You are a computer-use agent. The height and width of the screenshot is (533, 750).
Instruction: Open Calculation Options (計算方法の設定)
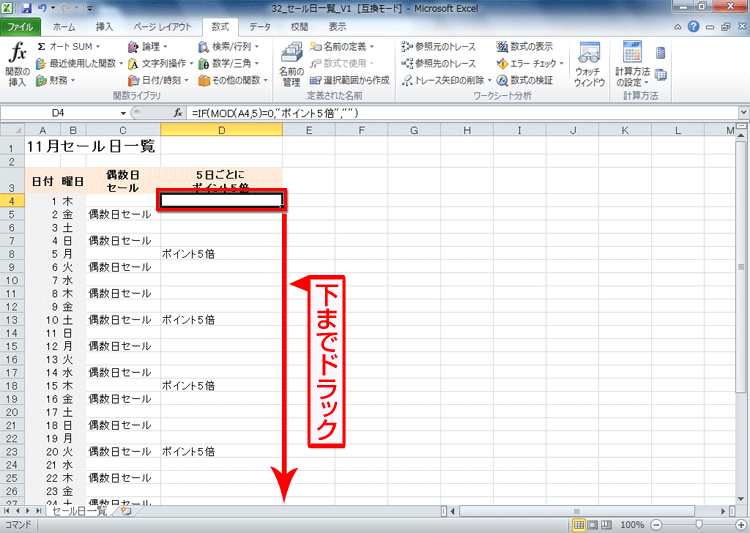point(632,65)
